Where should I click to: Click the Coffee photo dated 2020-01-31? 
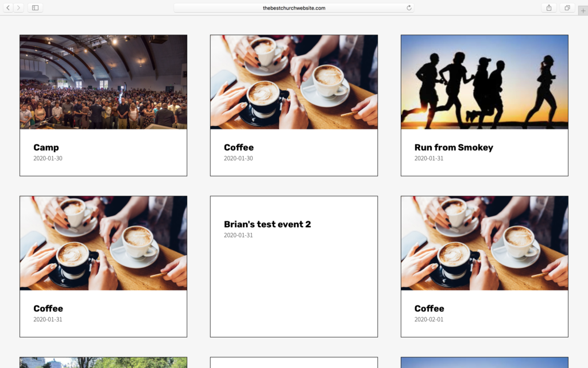[103, 243]
